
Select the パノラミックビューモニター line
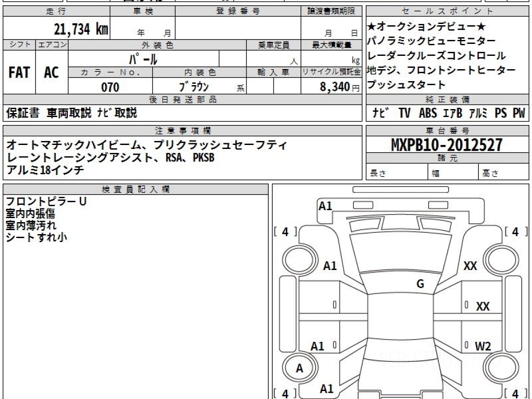coord(432,41)
